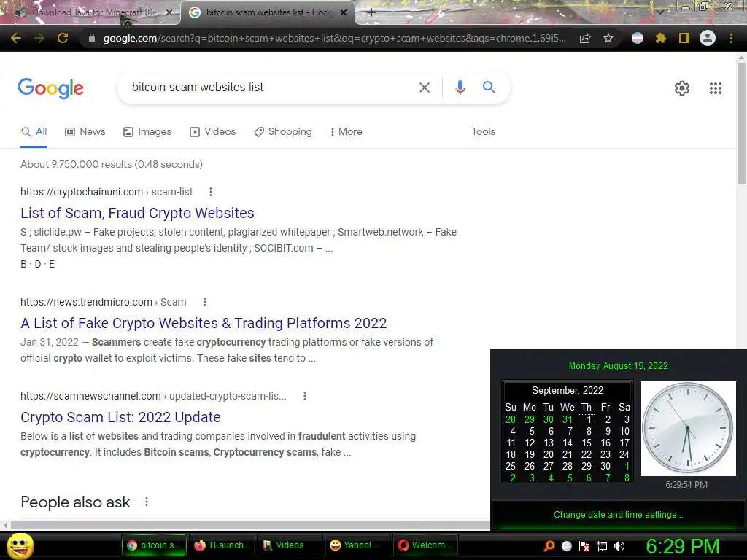Open options for the scamnewschannel.com result
Screen dimensions: 747x560
tap(305, 396)
